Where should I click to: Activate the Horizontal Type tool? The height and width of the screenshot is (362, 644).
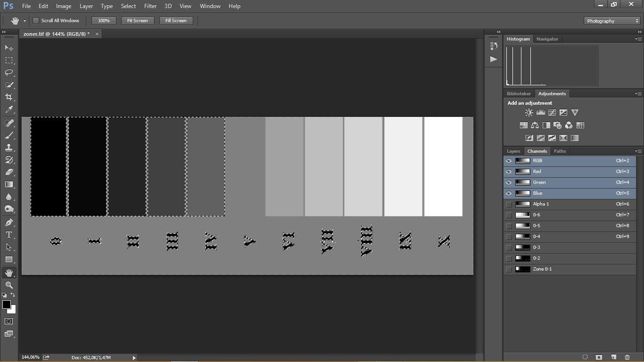tap(9, 235)
